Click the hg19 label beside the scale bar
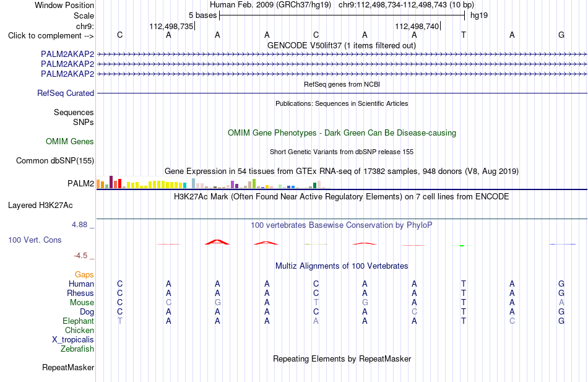The width and height of the screenshot is (588, 382). [479, 15]
